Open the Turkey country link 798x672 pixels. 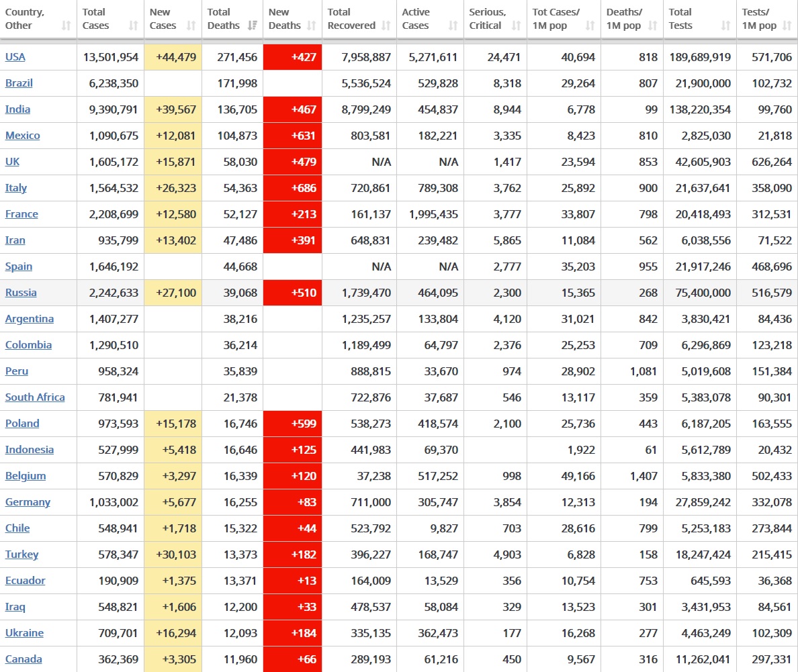(22, 555)
